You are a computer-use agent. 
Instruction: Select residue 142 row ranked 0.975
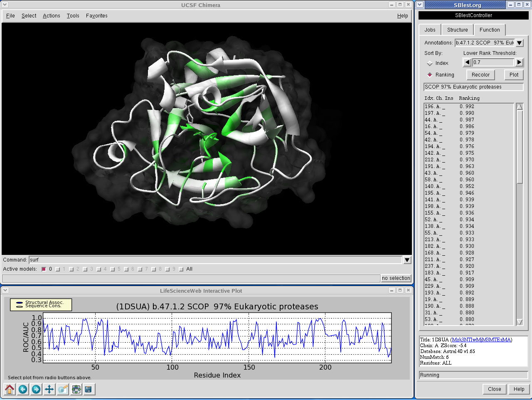pyautogui.click(x=469, y=153)
